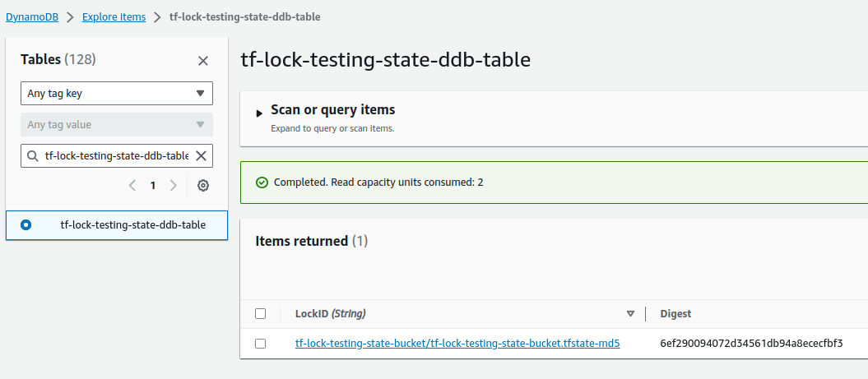This screenshot has width=868, height=379.
Task: Go to next page of tables
Action: click(174, 185)
